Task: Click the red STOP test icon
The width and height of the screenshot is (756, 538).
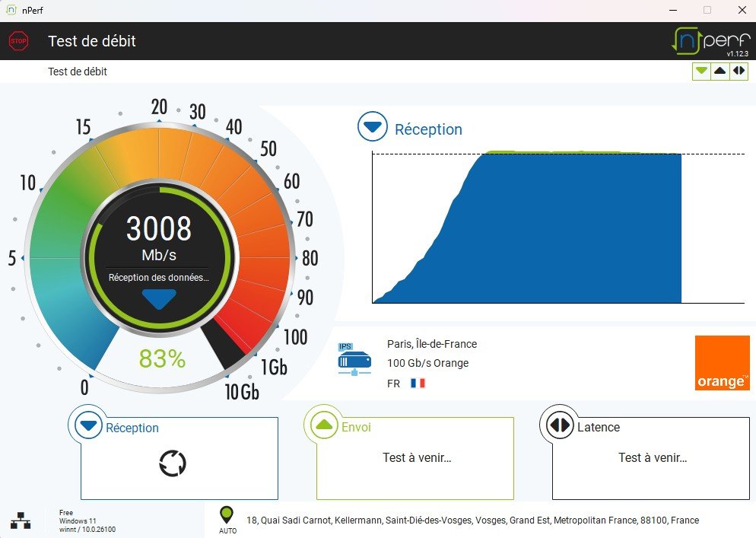Action: tap(18, 41)
